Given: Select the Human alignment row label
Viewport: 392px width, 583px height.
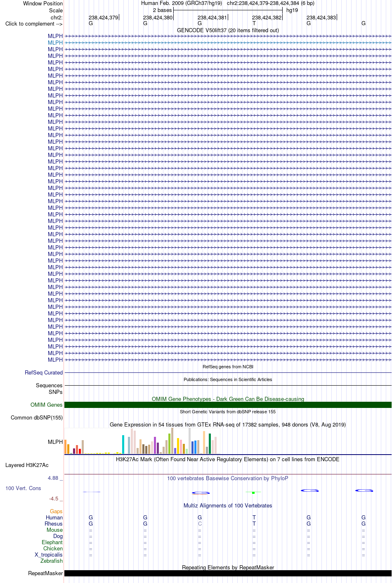Looking at the screenshot, I should click(x=54, y=517).
